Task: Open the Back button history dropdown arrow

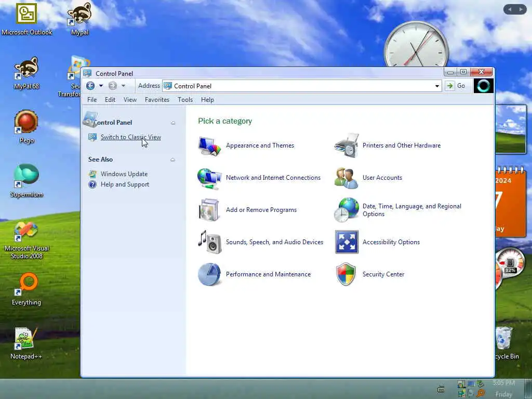Action: 101,86
